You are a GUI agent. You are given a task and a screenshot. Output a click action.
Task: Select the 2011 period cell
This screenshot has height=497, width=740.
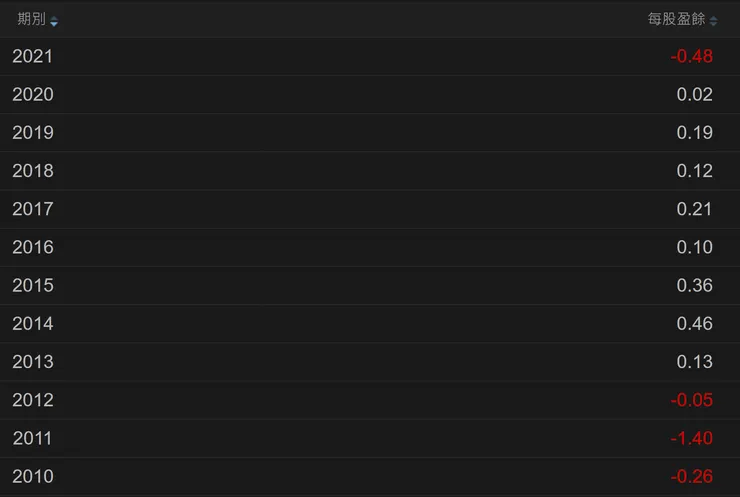coord(32,438)
